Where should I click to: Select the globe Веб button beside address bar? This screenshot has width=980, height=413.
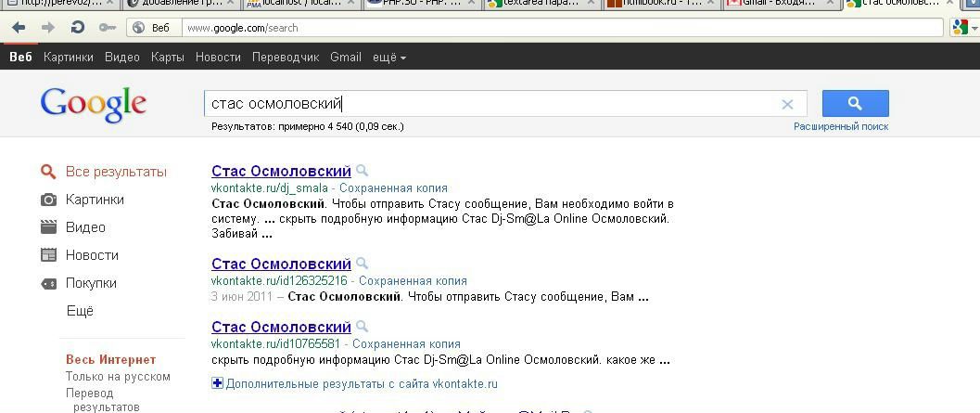click(x=154, y=28)
